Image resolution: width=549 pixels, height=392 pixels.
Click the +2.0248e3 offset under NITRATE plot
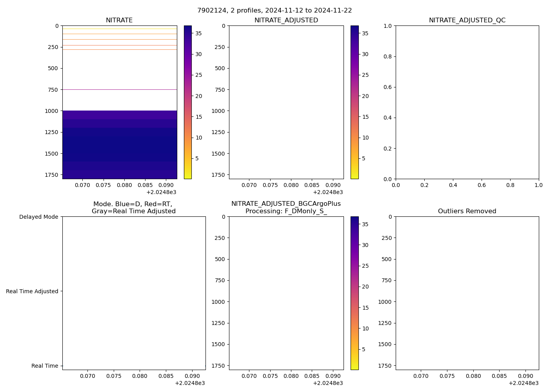(161, 192)
